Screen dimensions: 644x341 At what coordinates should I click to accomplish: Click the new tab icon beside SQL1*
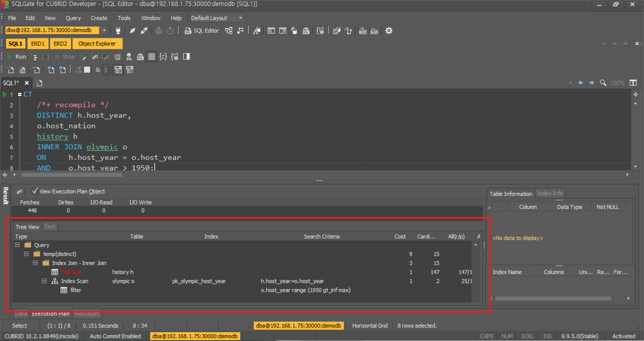click(x=39, y=83)
